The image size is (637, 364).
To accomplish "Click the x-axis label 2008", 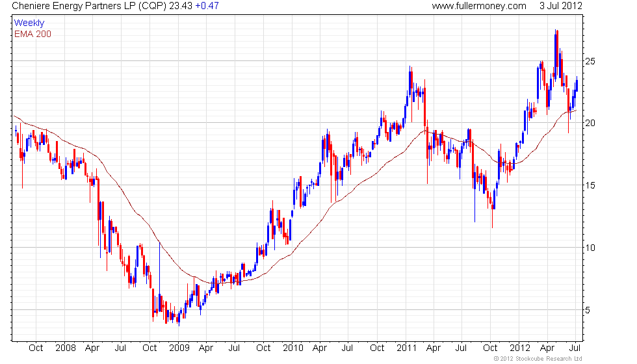I will point(66,348).
